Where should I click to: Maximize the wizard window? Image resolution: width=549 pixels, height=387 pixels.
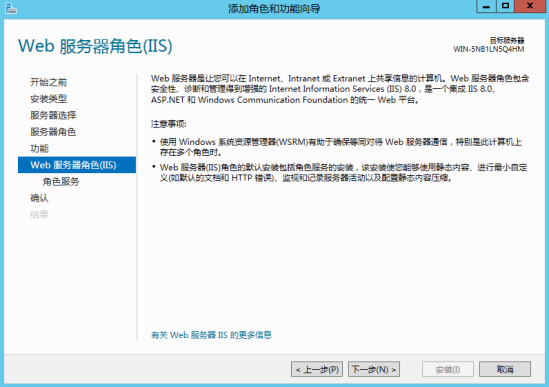[x=506, y=6]
